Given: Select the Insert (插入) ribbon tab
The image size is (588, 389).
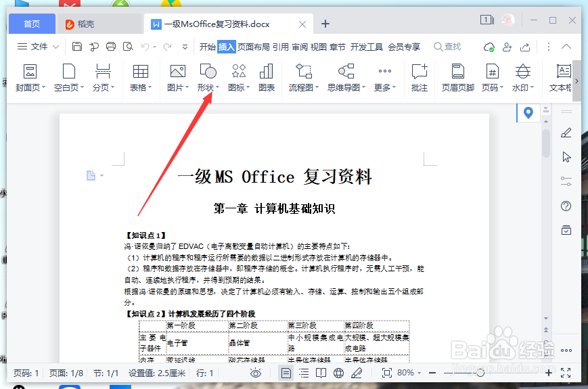Looking at the screenshot, I should coord(227,47).
